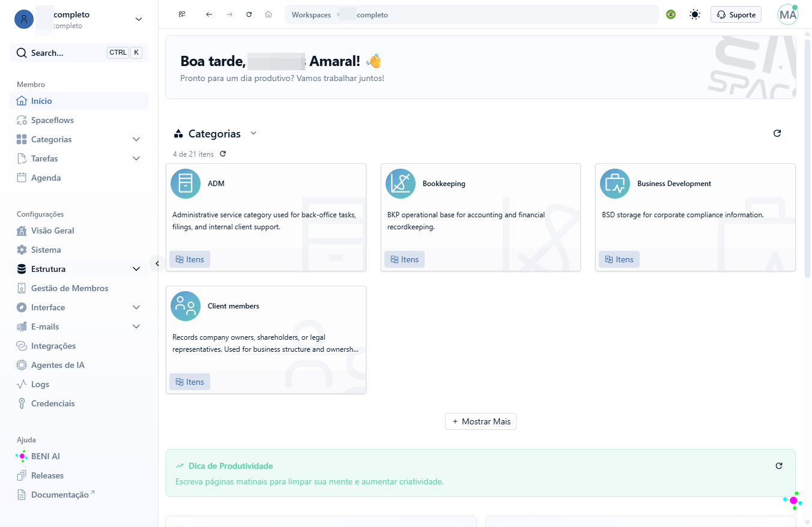
Task: Expand Interface submenu
Action: click(136, 307)
